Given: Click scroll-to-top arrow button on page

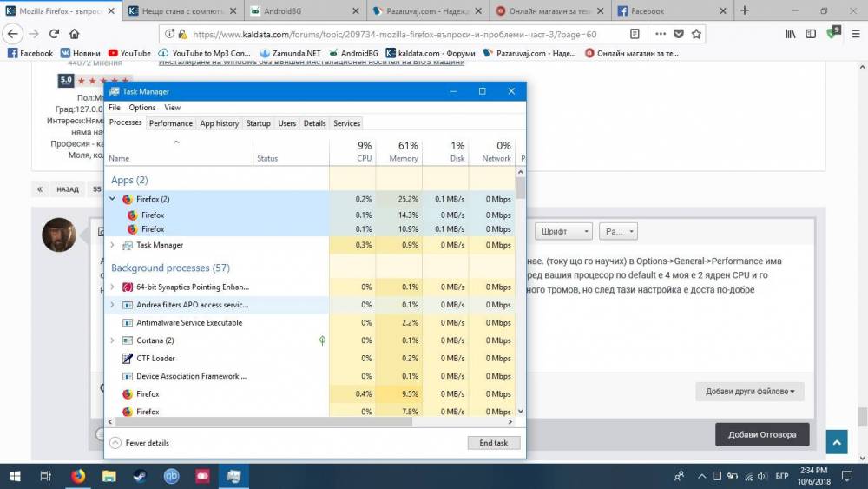Looking at the screenshot, I should click(x=837, y=442).
